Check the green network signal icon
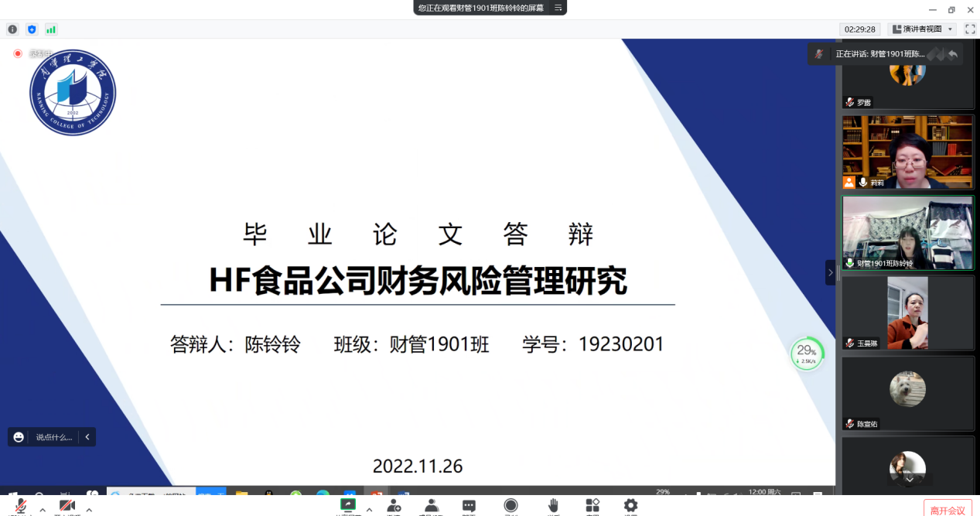 (51, 29)
